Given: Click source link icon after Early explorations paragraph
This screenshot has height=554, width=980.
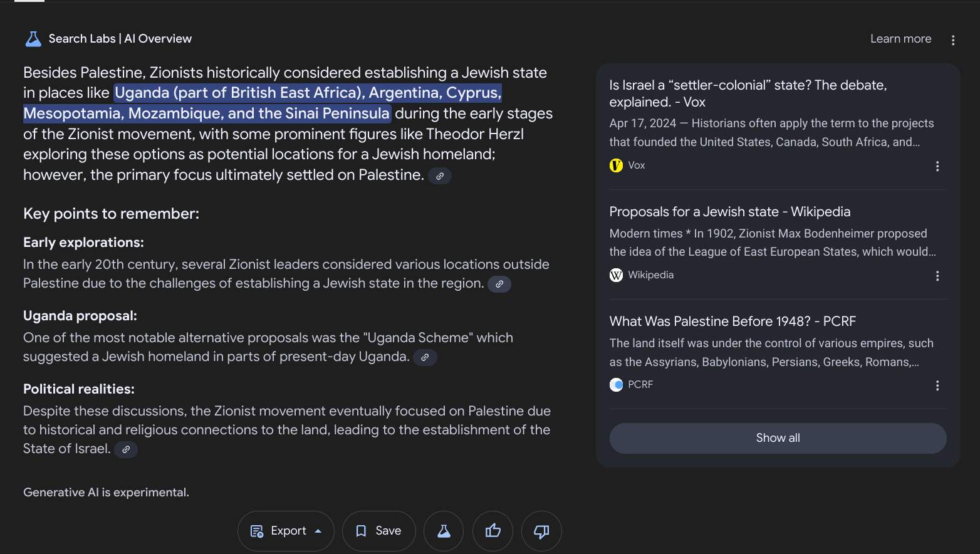Looking at the screenshot, I should click(x=499, y=284).
